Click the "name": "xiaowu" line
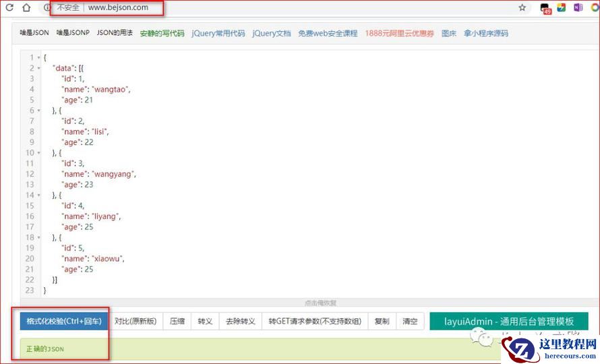The width and height of the screenshot is (600, 364). click(x=93, y=259)
